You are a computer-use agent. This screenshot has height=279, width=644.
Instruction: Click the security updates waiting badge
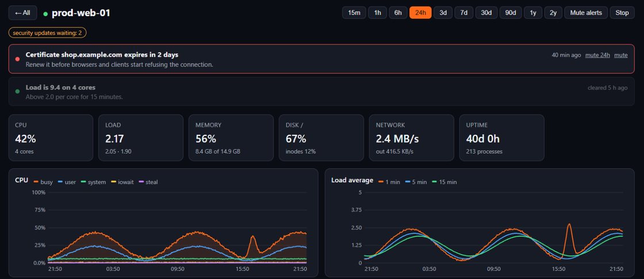tap(47, 33)
